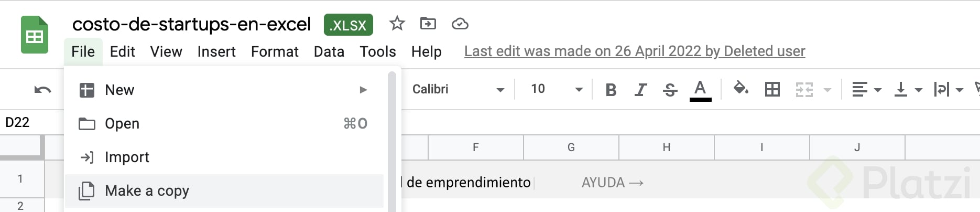Image resolution: width=980 pixels, height=212 pixels.
Task: Open the Calibri font dropdown
Action: [458, 89]
